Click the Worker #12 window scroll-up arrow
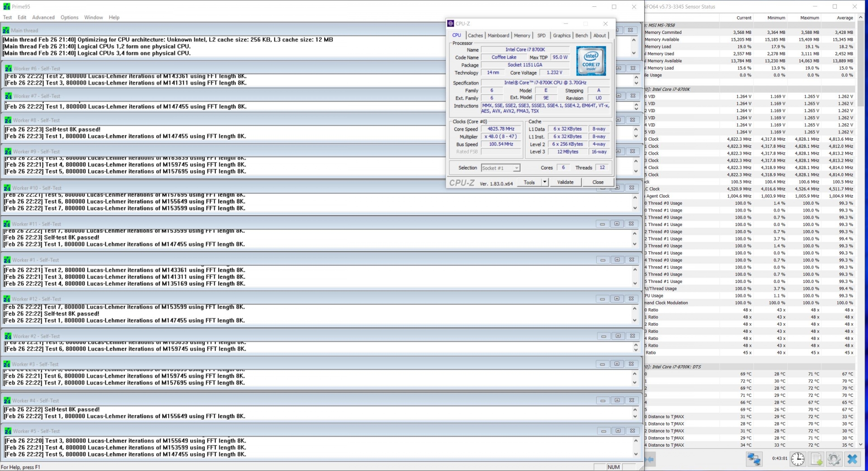 (635, 308)
